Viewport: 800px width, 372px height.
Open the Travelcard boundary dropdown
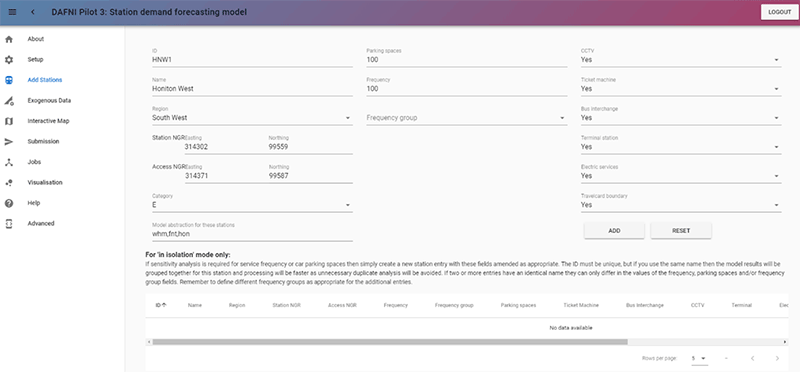[x=681, y=203]
